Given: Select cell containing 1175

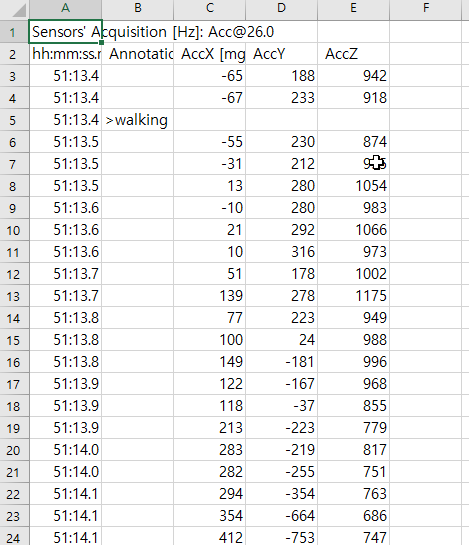Looking at the screenshot, I should [x=354, y=296].
